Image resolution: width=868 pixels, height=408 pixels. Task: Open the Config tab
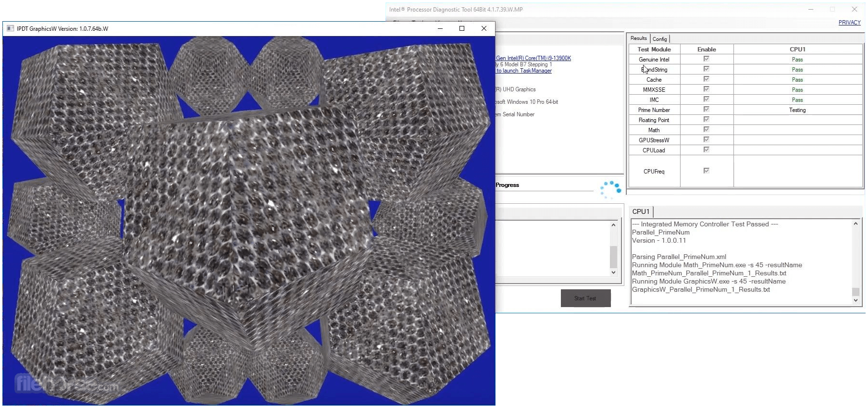coord(660,39)
